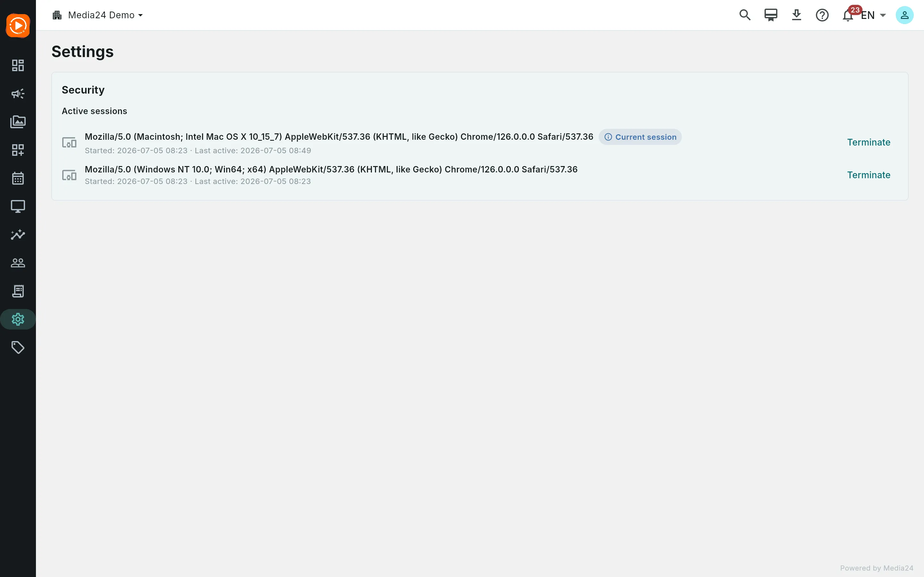Open the users group sidebar icon
Screen dimensions: 924x577
(18, 263)
